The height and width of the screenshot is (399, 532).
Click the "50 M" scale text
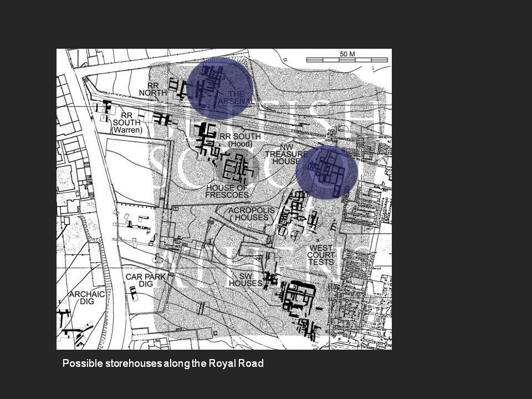pos(347,54)
